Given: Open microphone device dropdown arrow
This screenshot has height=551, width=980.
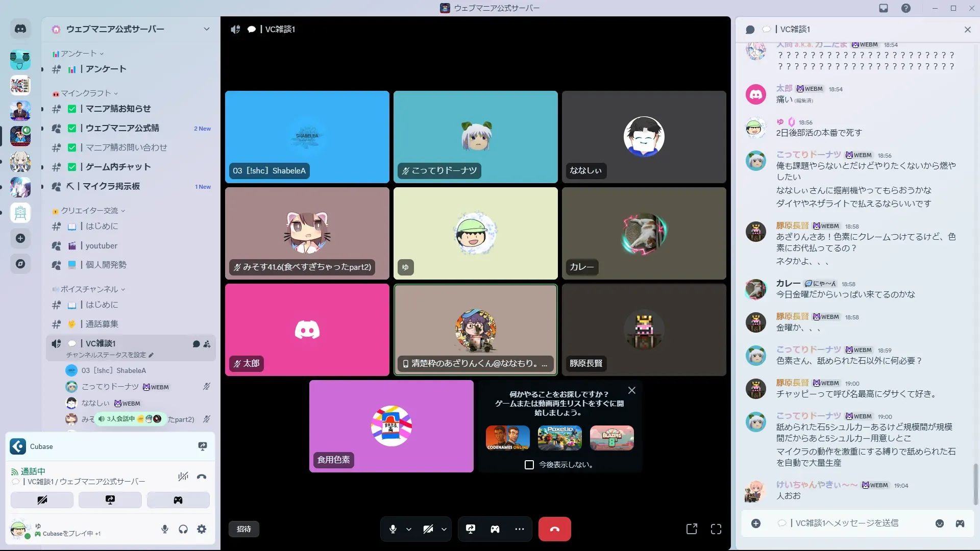Looking at the screenshot, I should point(409,530).
